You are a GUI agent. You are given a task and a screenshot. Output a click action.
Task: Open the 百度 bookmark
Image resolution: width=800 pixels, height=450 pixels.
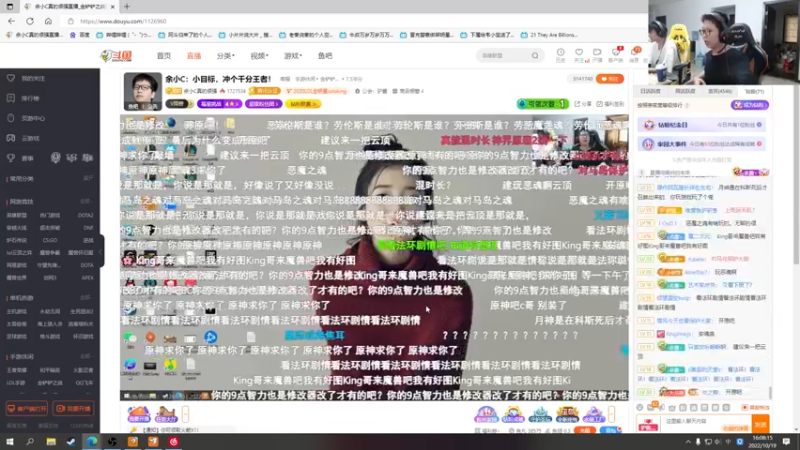[x=80, y=35]
